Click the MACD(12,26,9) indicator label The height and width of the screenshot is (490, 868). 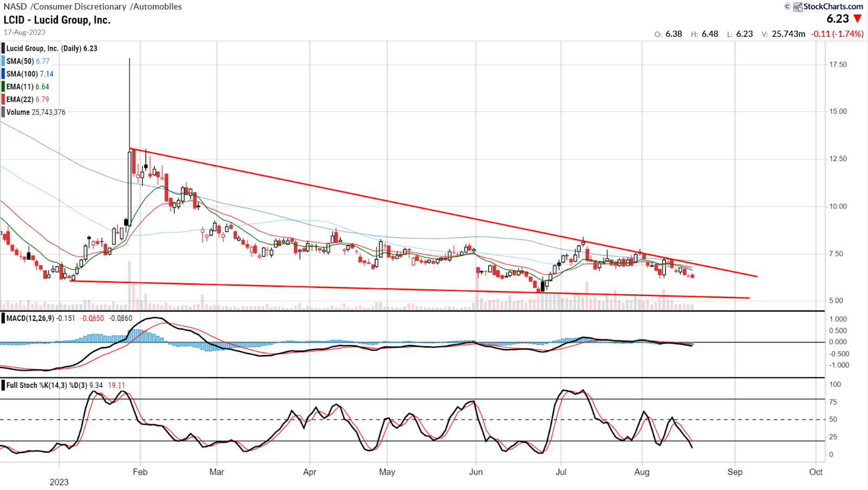pyautogui.click(x=30, y=318)
